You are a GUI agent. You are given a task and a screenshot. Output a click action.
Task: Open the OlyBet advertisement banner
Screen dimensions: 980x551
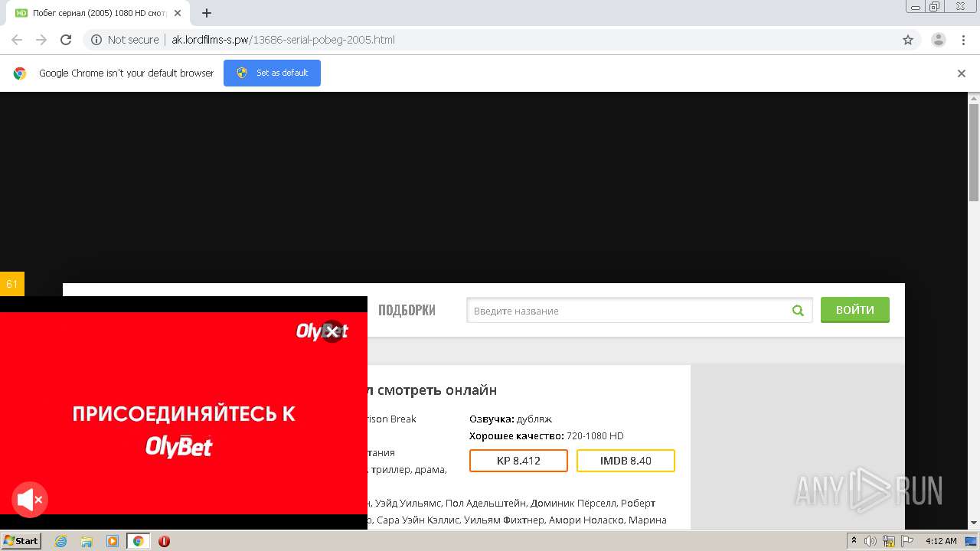(184, 412)
